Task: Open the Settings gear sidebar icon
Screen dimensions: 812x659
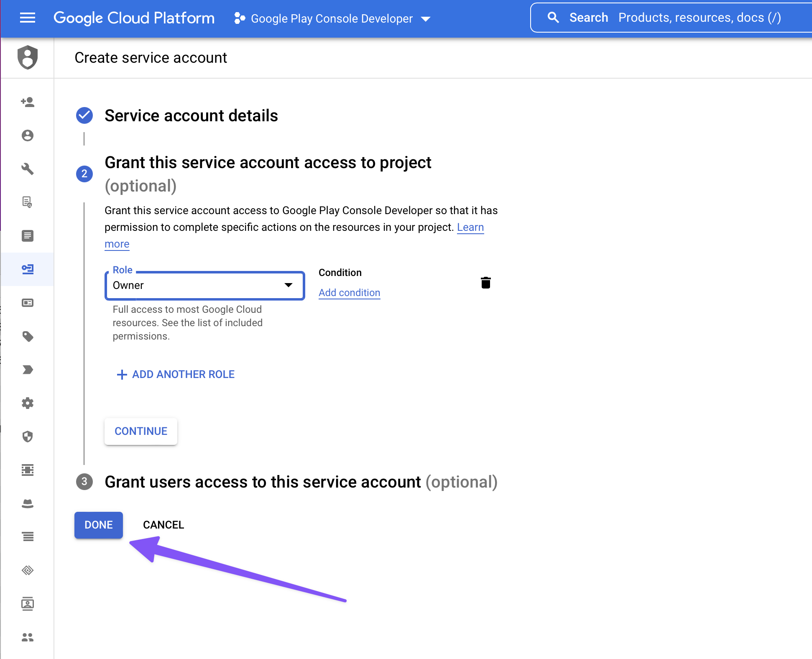Action: pos(28,403)
